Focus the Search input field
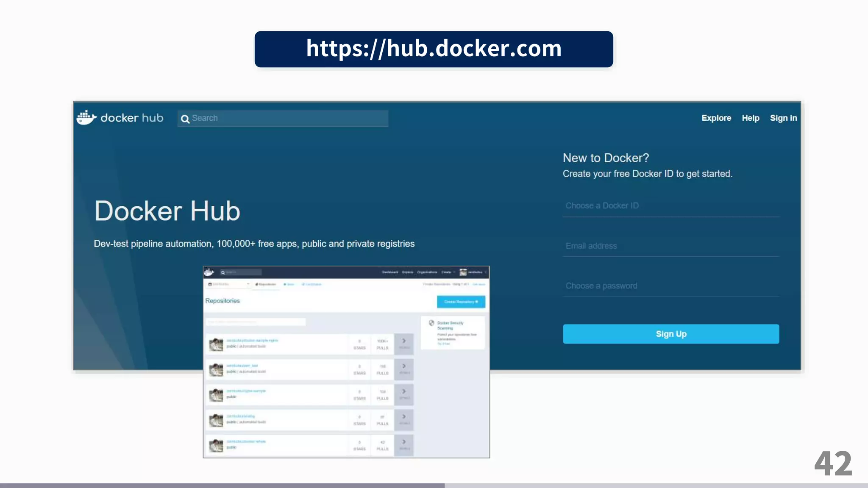 pos(283,118)
